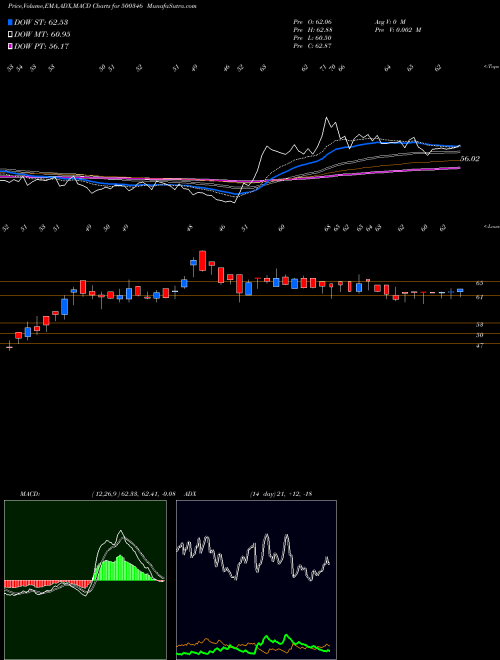Select the 'DOW MT: 60.95' legend text
This screenshot has width=500, height=660.
coord(42,35)
